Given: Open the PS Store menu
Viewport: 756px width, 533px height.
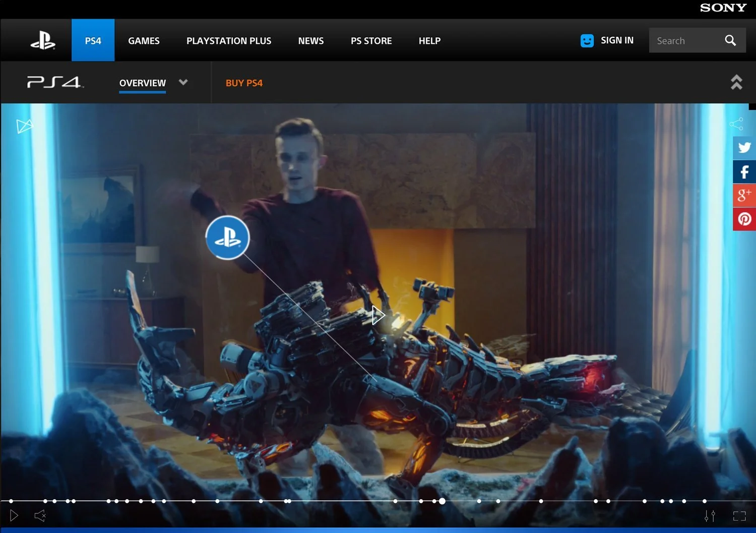Looking at the screenshot, I should (371, 41).
